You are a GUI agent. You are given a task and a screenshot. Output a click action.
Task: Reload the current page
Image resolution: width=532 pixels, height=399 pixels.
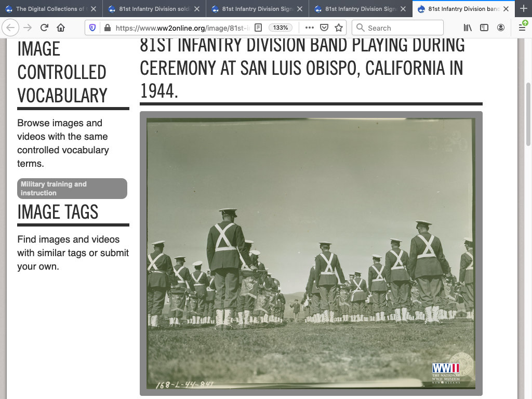(x=44, y=28)
